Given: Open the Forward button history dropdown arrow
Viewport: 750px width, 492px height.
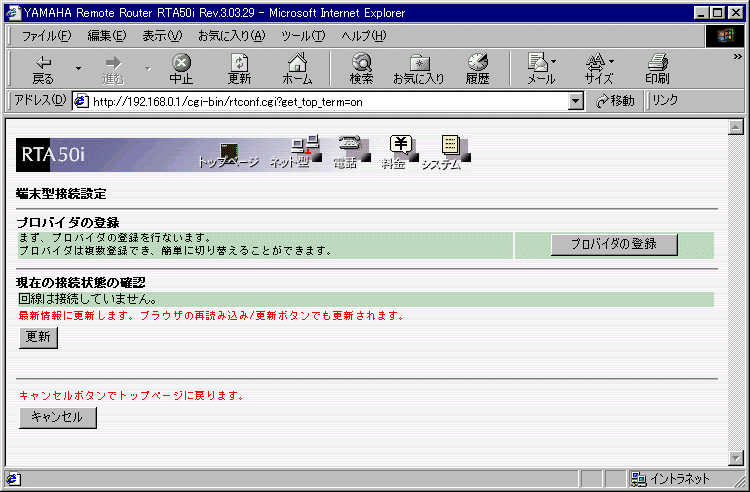Looking at the screenshot, I should (148, 69).
